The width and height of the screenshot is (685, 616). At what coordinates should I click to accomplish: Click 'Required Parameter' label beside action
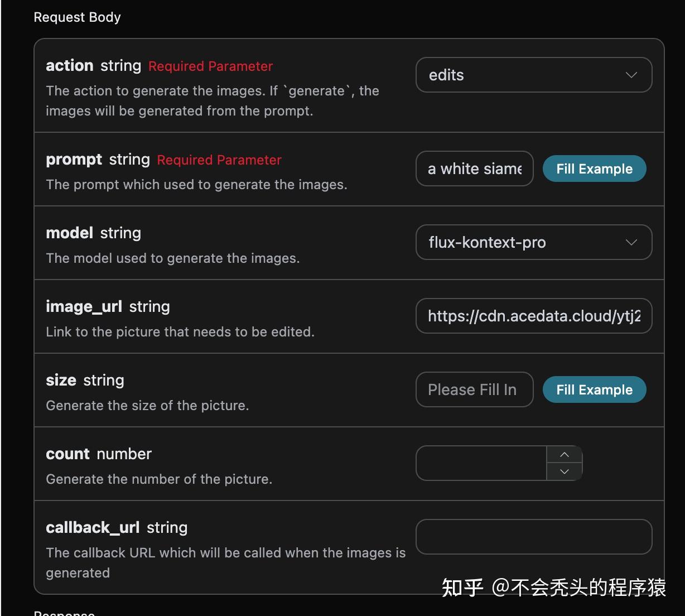210,66
